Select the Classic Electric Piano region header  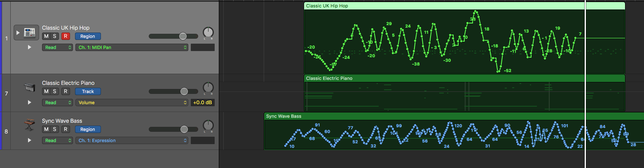[464, 78]
